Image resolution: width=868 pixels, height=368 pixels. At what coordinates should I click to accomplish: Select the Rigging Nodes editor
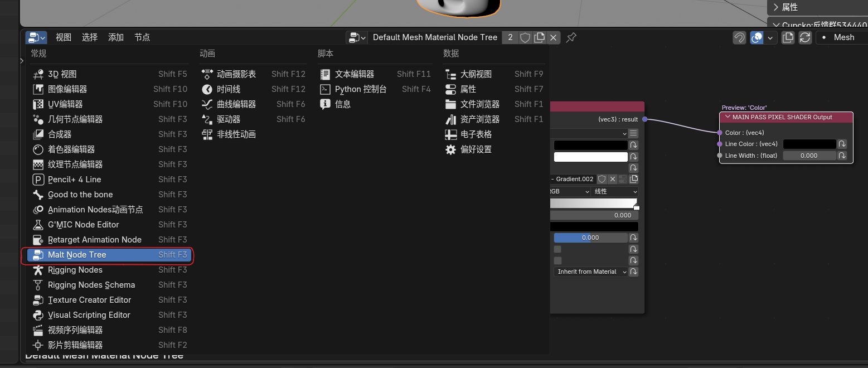pyautogui.click(x=75, y=270)
